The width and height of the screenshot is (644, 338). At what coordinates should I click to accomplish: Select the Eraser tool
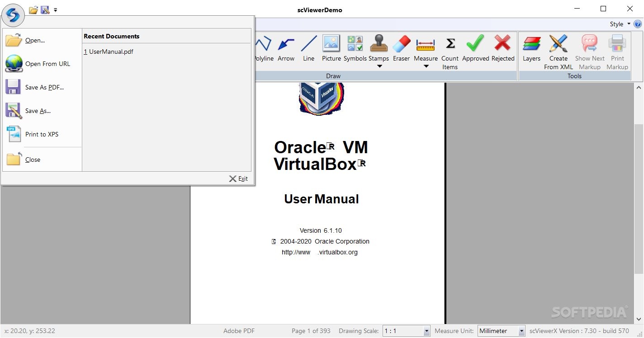coord(401,49)
